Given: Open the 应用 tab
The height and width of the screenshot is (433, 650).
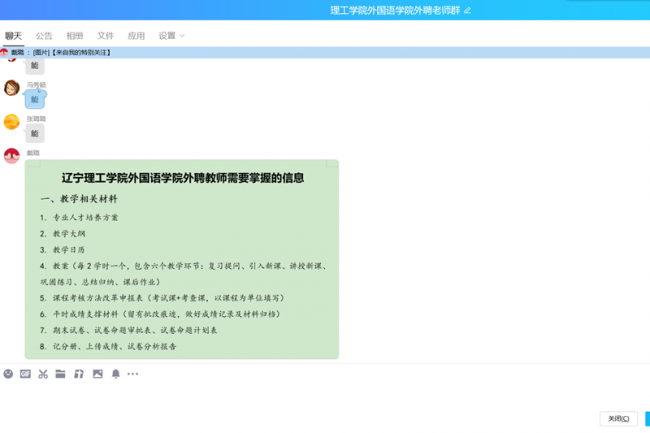Looking at the screenshot, I should tap(136, 36).
